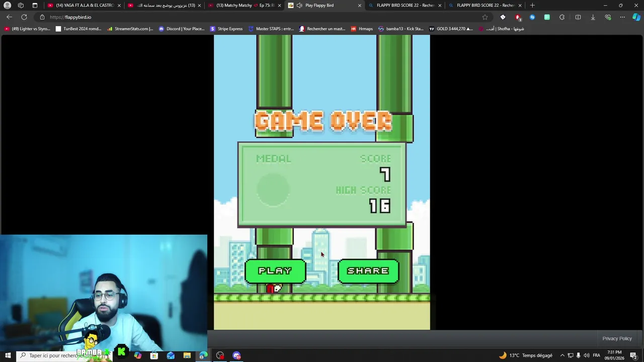Click the SHARE button in the game

point(368,271)
